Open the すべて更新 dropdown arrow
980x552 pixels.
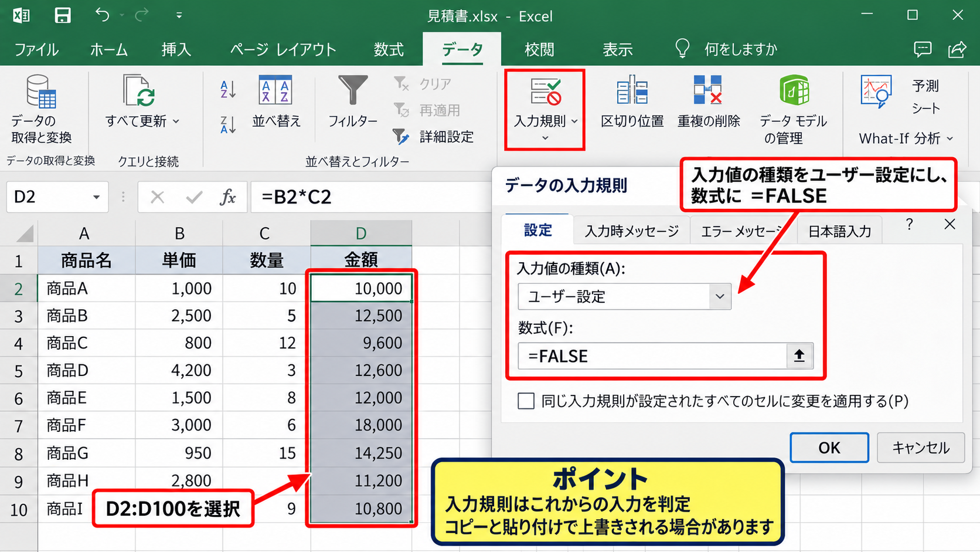pyautogui.click(x=176, y=121)
